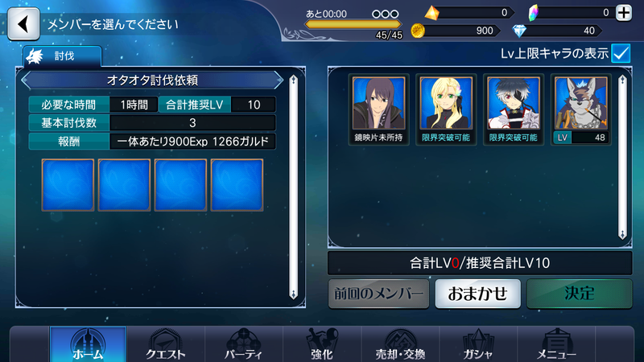Image resolution: width=644 pixels, height=362 pixels.
Task: Open the 売却・交換 sell and exchange icon
Action: [x=400, y=345]
